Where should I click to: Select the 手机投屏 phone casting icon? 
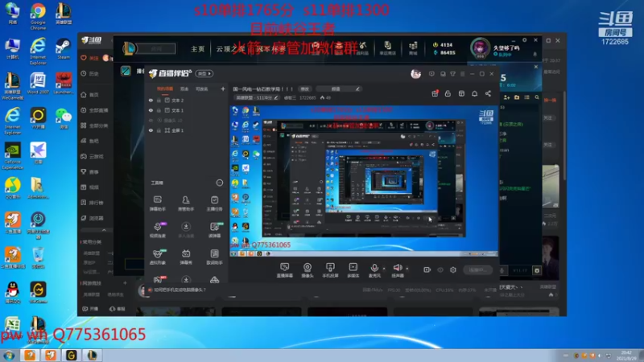[330, 267]
